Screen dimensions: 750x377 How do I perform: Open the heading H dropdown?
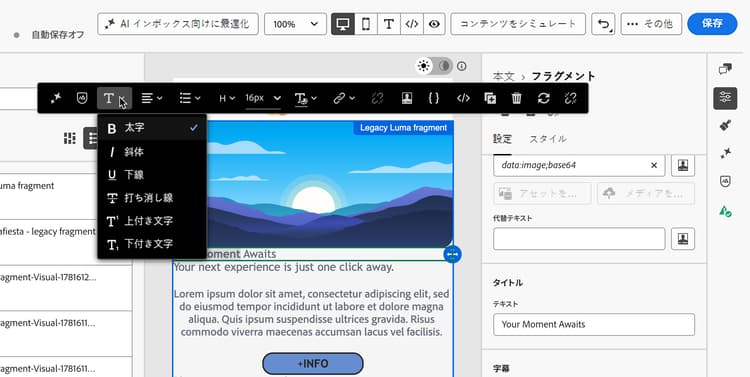click(227, 98)
